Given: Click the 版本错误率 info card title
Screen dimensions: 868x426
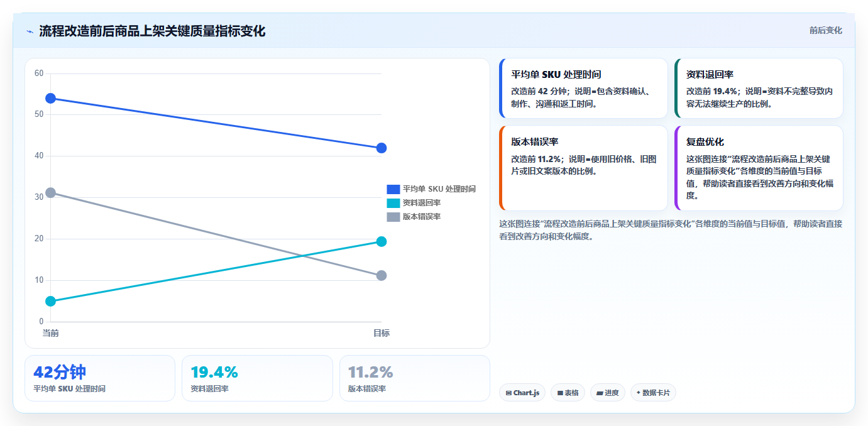Looking at the screenshot, I should pos(534,141).
